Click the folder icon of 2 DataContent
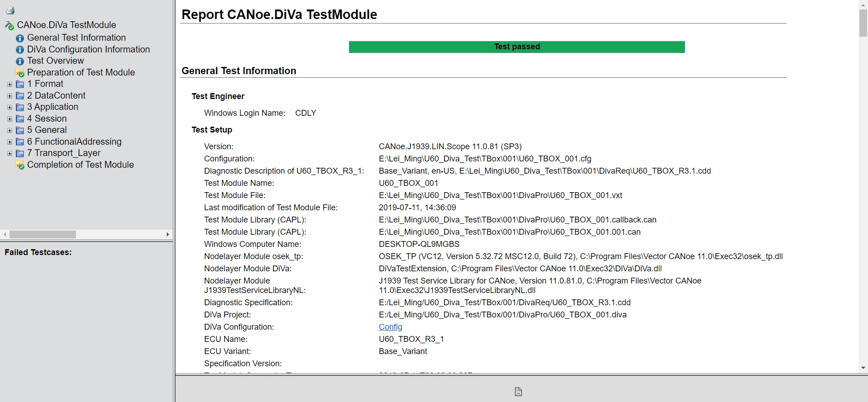The height and width of the screenshot is (402, 868). point(20,96)
